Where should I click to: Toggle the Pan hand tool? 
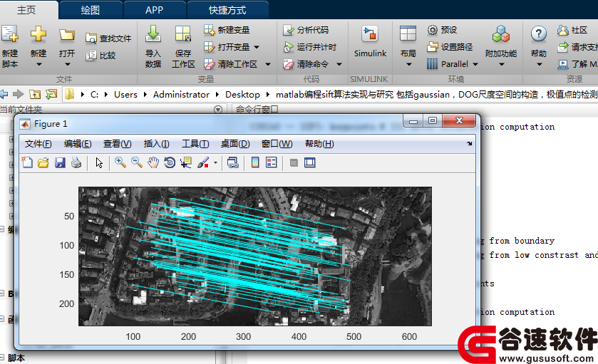tap(153, 162)
